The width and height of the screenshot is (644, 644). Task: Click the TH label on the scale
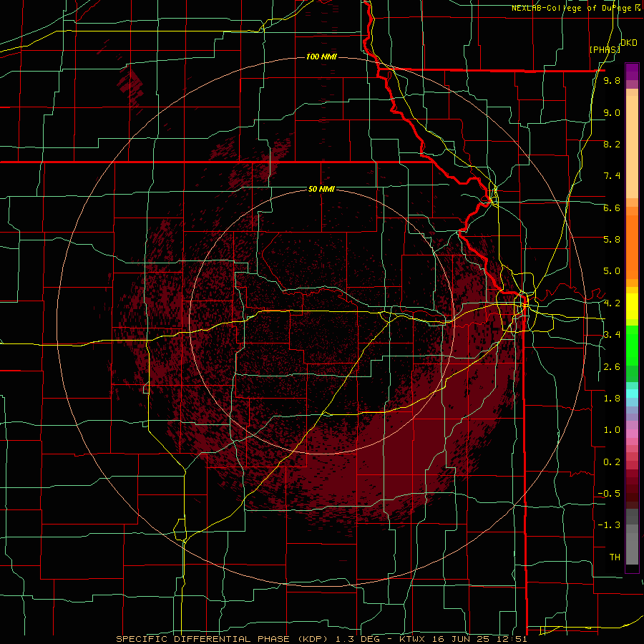click(x=615, y=557)
